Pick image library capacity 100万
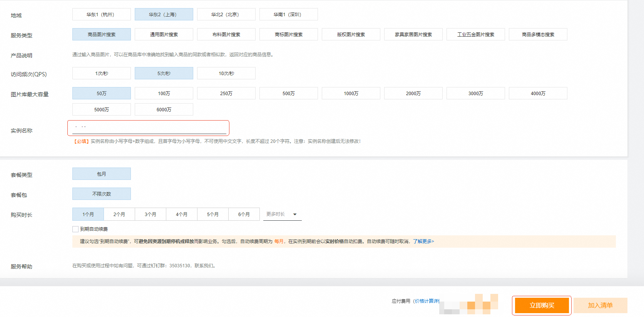 [164, 93]
